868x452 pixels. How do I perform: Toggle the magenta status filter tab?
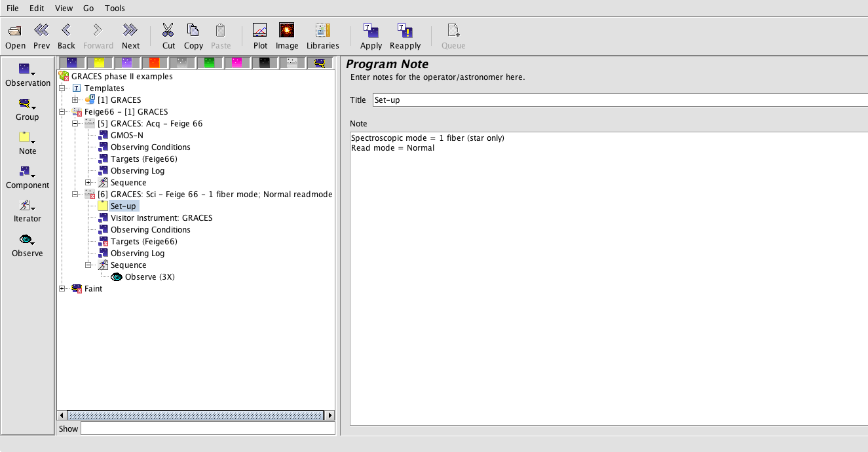(x=236, y=63)
